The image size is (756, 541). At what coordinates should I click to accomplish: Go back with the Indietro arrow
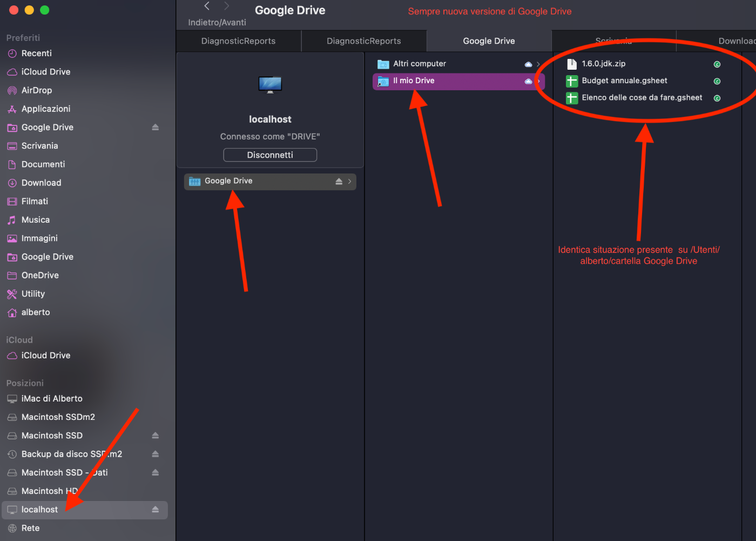[x=207, y=6]
